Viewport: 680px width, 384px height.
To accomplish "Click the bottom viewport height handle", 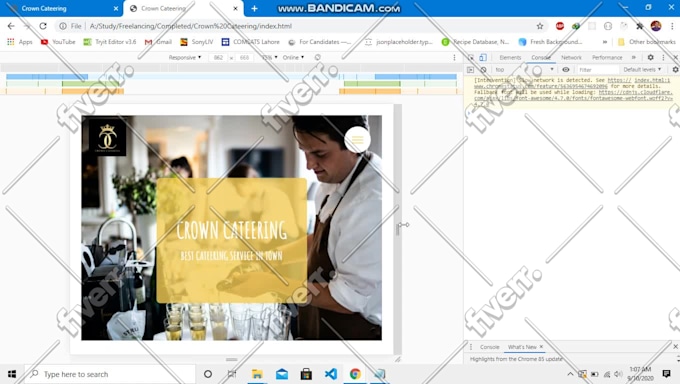I will 232,359.
